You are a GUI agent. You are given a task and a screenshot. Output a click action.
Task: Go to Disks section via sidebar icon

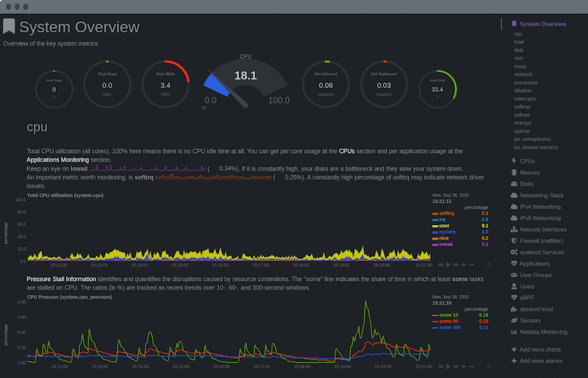click(x=514, y=184)
